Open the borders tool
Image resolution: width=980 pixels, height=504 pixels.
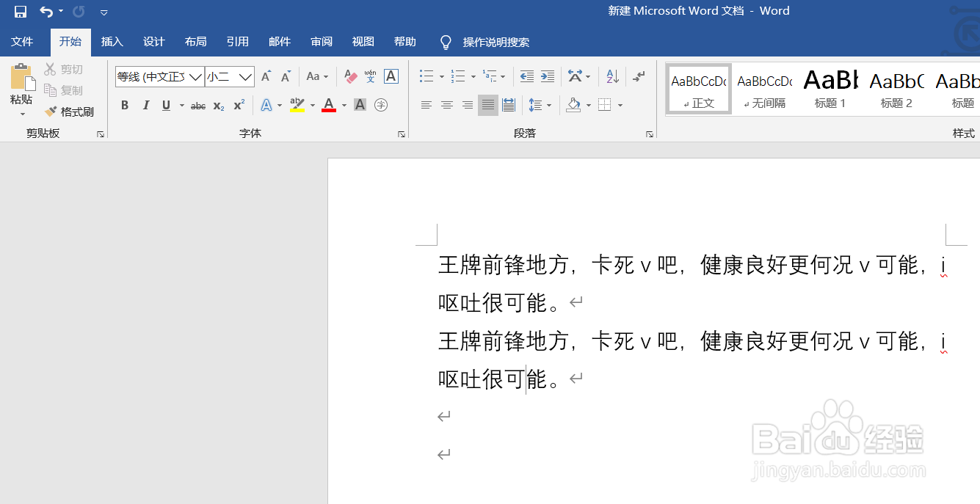coord(605,106)
